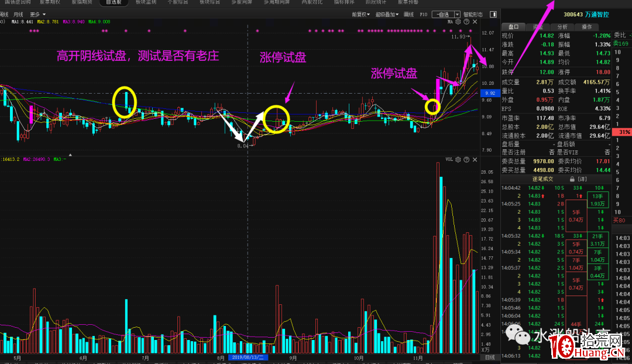The width and height of the screenshot is (632, 364).
Task: Click the 市盈率 value 117.48
Action: point(545,118)
